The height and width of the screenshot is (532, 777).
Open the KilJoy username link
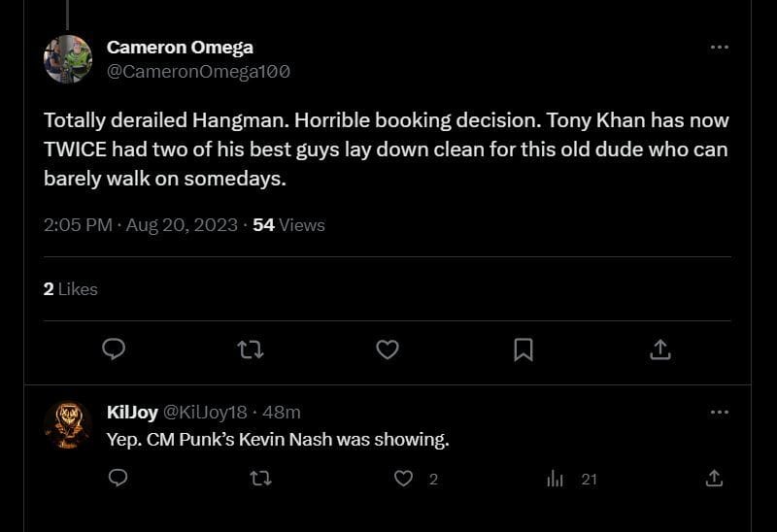[x=132, y=412]
